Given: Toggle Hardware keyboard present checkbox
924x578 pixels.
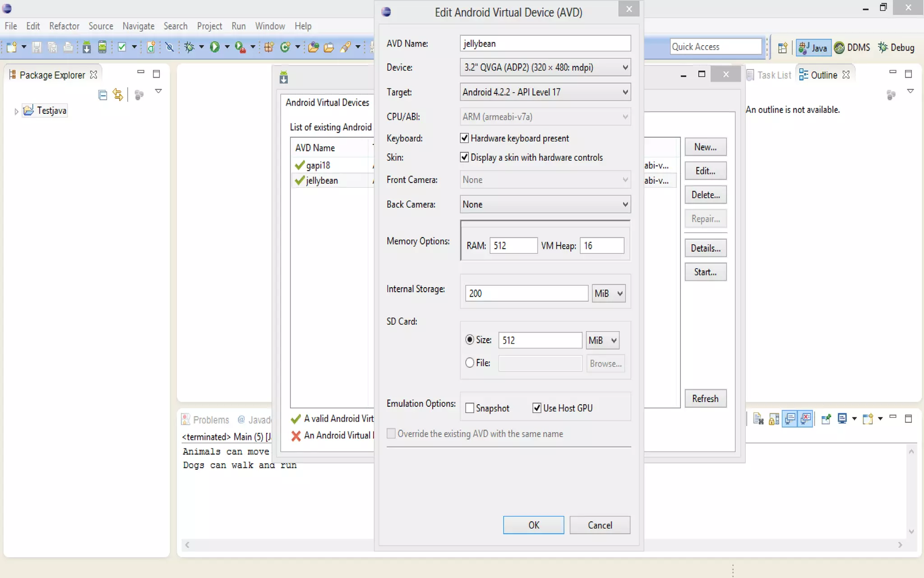Looking at the screenshot, I should [464, 138].
